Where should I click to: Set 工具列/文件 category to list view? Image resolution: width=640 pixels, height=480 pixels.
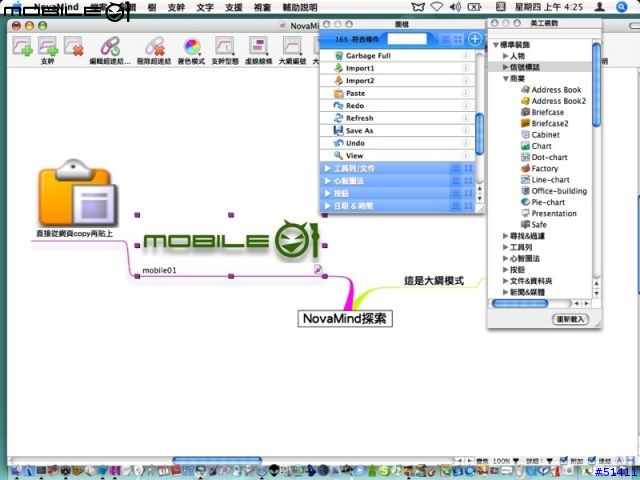tap(456, 169)
